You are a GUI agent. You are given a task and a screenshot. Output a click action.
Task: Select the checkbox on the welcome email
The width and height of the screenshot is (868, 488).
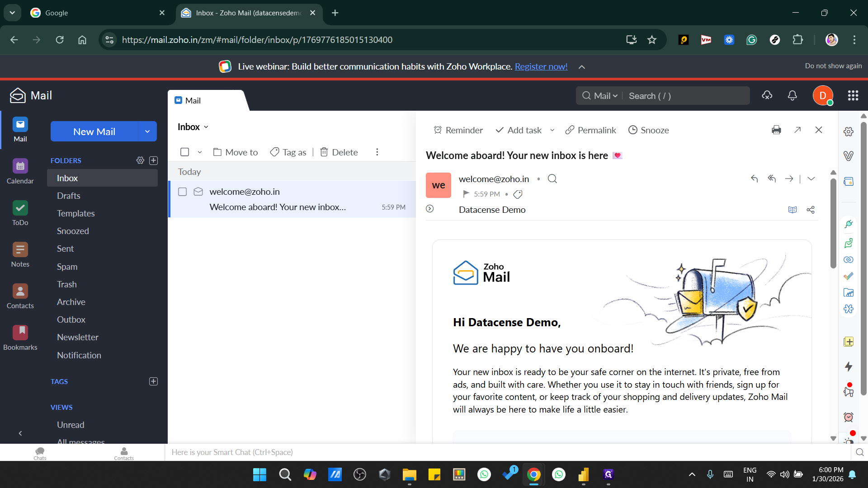coord(183,191)
